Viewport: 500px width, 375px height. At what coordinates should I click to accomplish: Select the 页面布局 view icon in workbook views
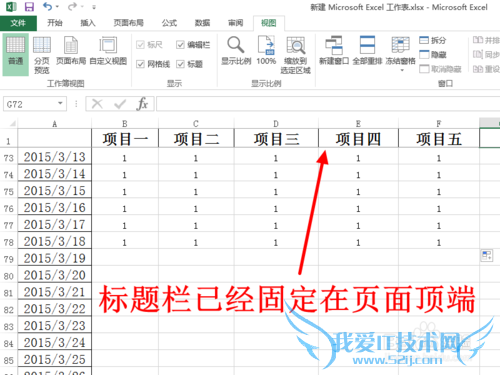71,51
